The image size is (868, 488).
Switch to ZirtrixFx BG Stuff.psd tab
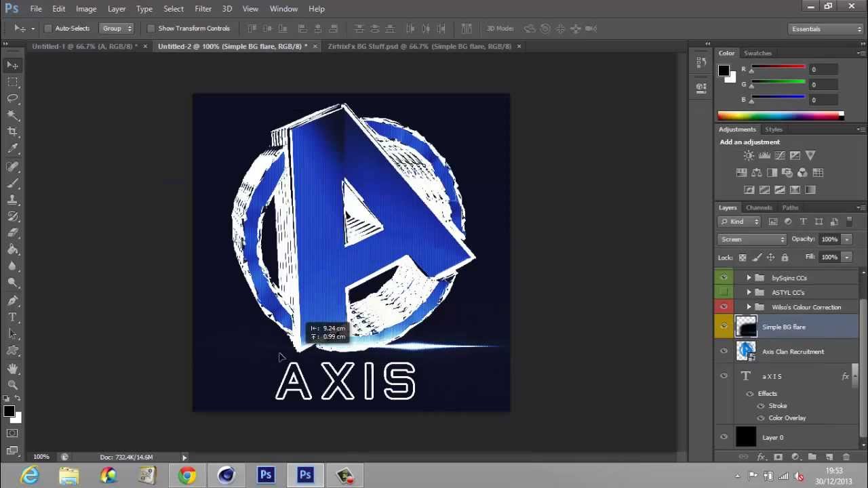click(419, 46)
